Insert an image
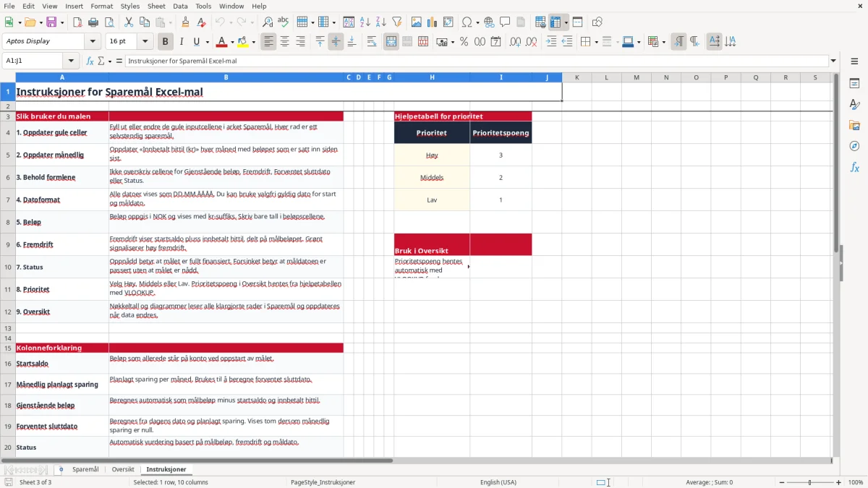This screenshot has height=488, width=868. click(x=417, y=22)
